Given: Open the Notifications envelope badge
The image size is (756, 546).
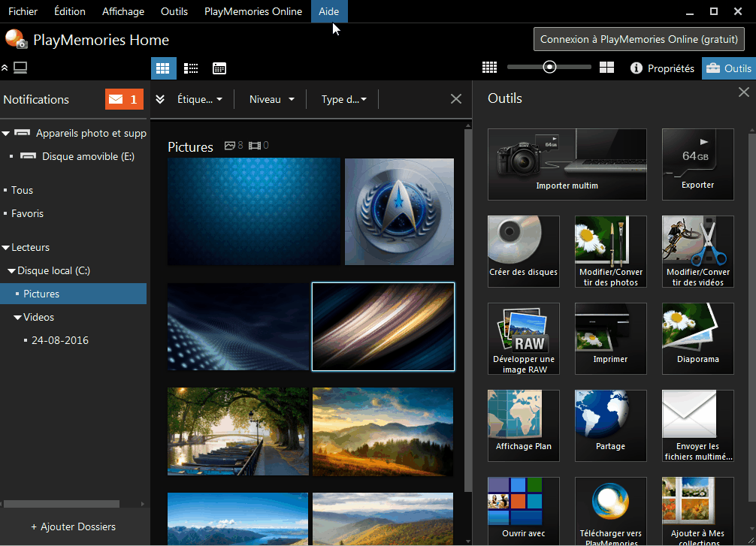Looking at the screenshot, I should coord(125,99).
